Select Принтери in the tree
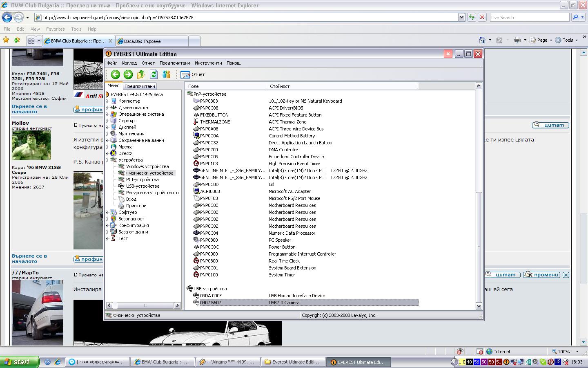588x368 pixels. pyautogui.click(x=136, y=206)
